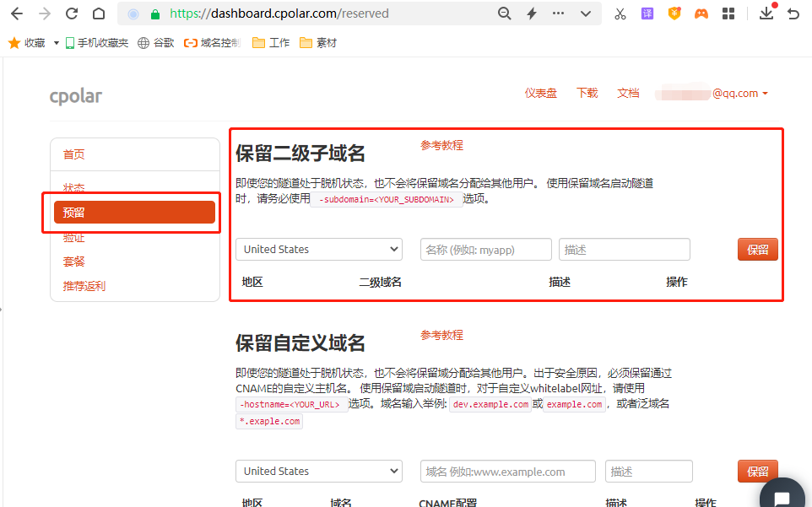The height and width of the screenshot is (507, 812).
Task: Click the 操作 column header in subdomain table
Action: coord(677,282)
